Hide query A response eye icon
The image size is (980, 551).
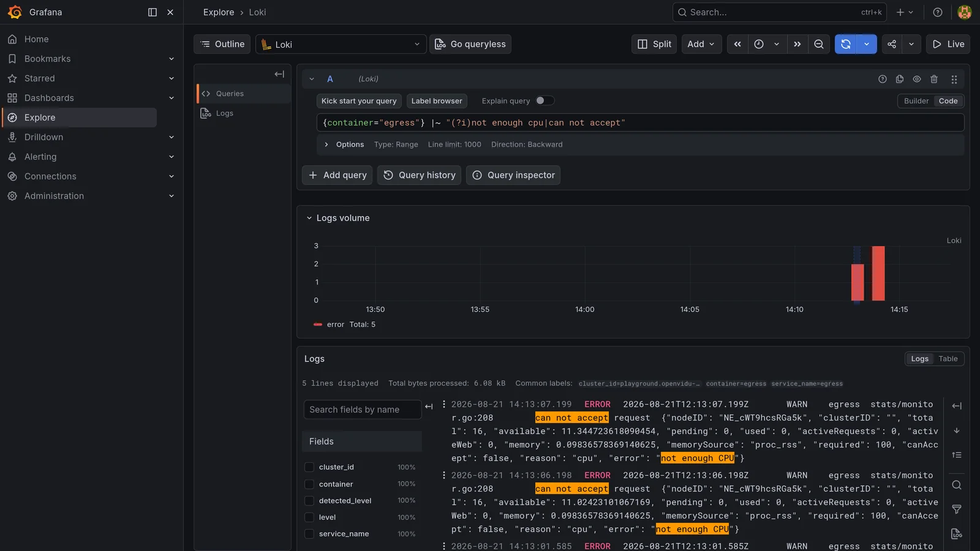coord(917,79)
